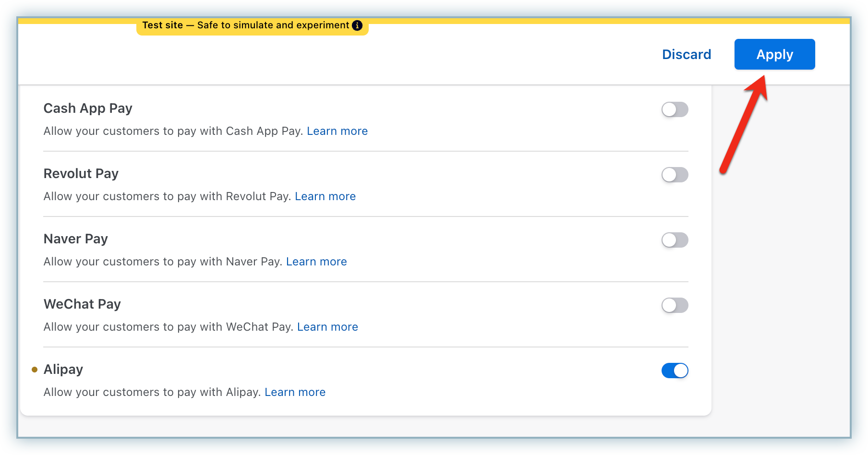Enable the Cash App Pay toggle
This screenshot has width=868, height=455.
pyautogui.click(x=675, y=109)
